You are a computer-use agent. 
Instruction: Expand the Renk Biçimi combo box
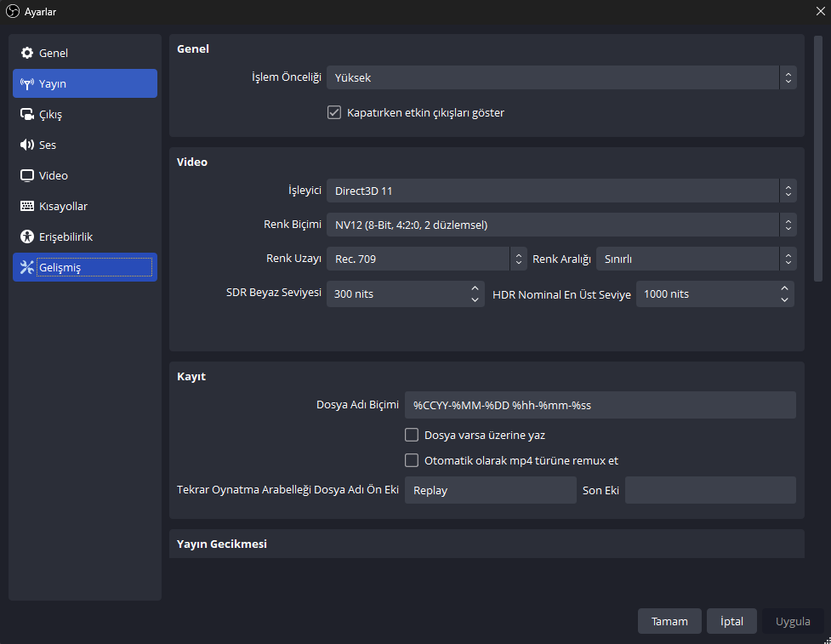(561, 225)
